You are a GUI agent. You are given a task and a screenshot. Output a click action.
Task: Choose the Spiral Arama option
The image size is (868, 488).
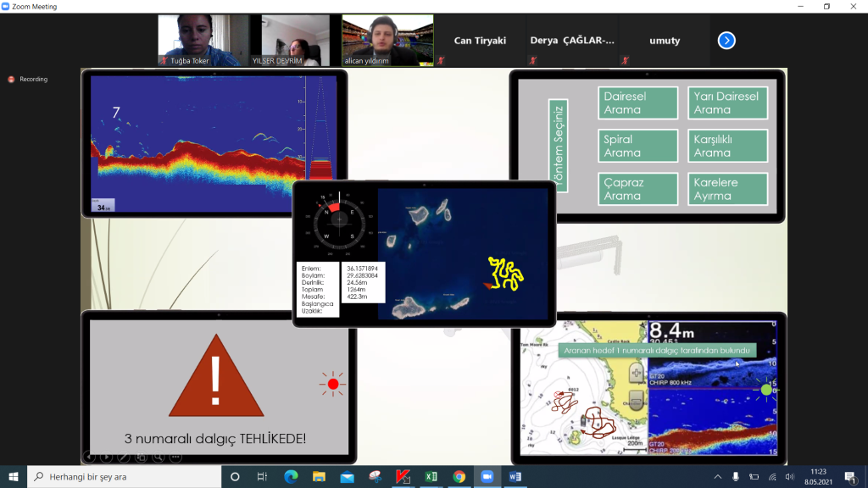coord(637,146)
